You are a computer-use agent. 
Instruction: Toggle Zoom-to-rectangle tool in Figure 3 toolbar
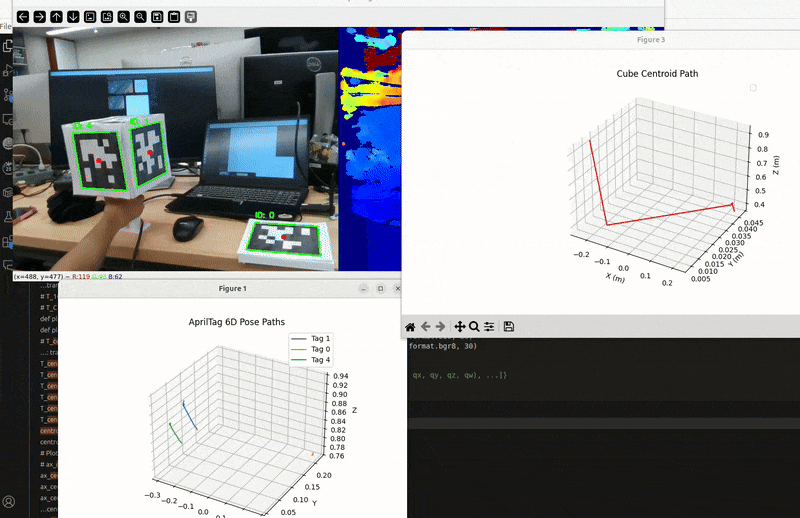[474, 326]
